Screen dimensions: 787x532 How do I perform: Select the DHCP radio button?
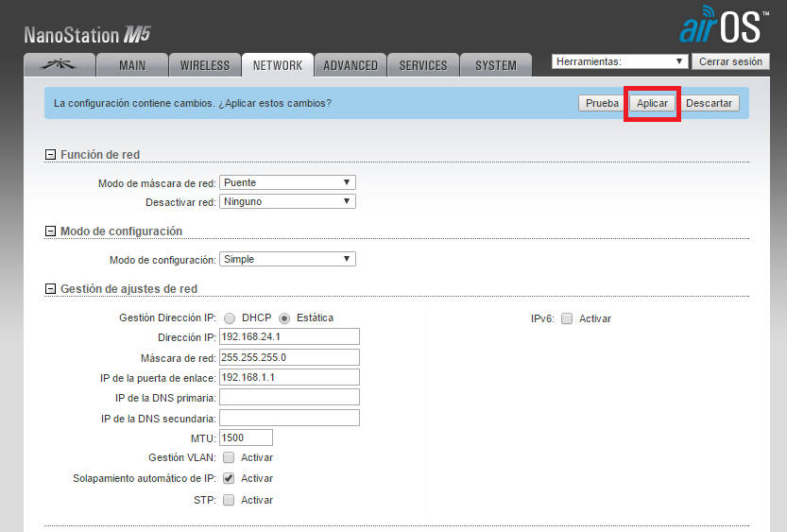[230, 318]
